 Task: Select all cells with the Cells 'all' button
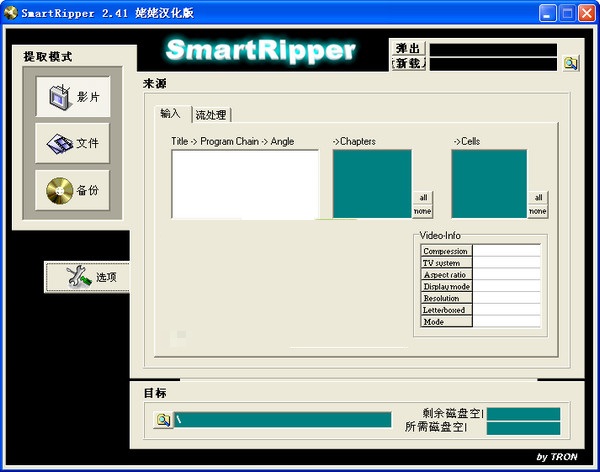(537, 198)
